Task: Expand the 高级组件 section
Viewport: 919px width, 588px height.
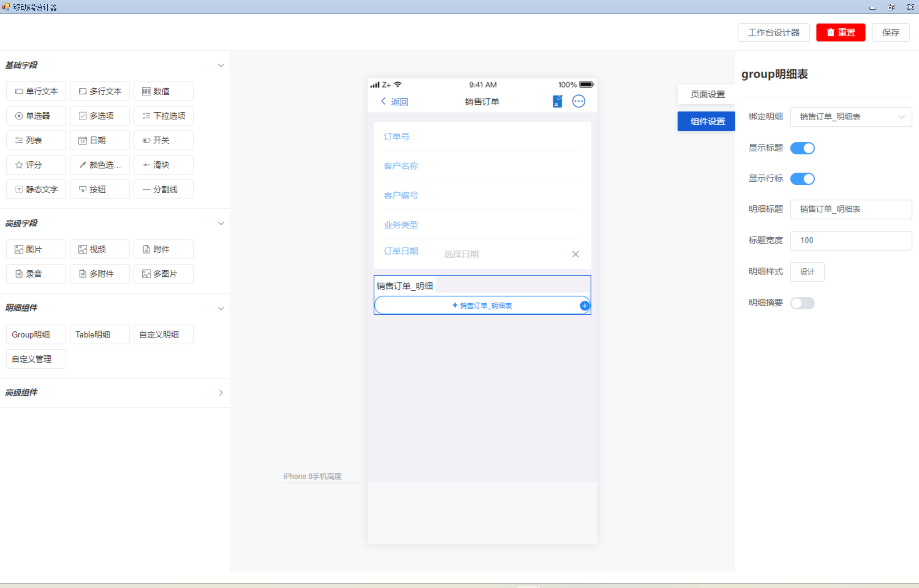Action: 221,393
